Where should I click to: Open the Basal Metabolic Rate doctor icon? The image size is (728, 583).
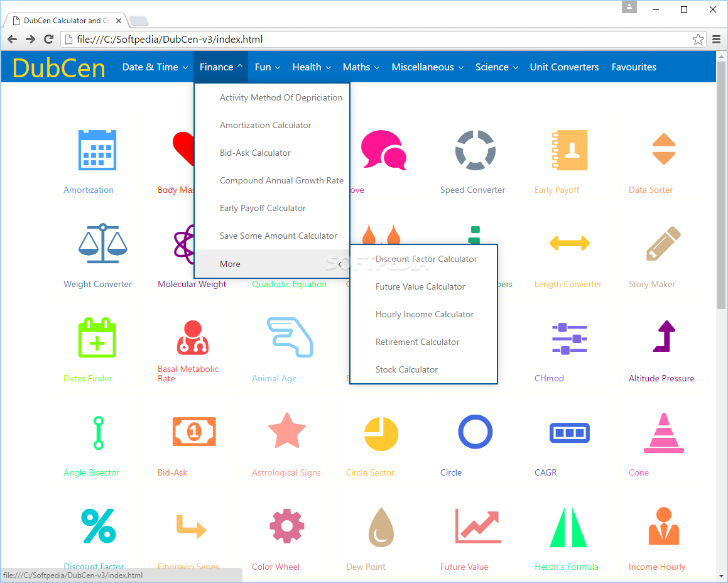193,338
